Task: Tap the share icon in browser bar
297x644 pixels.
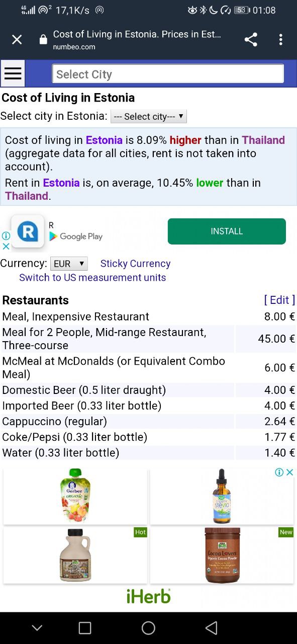Action: tap(251, 40)
